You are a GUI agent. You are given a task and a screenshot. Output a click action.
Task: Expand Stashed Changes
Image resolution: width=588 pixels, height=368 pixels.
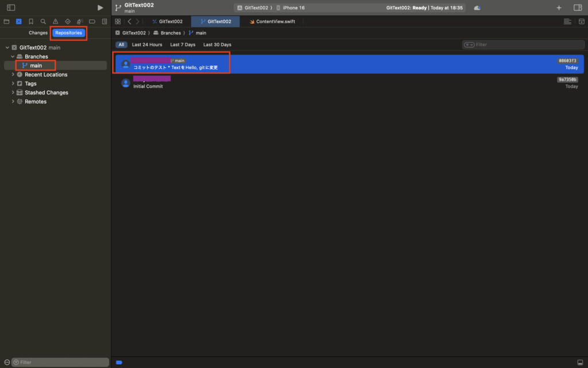click(13, 93)
